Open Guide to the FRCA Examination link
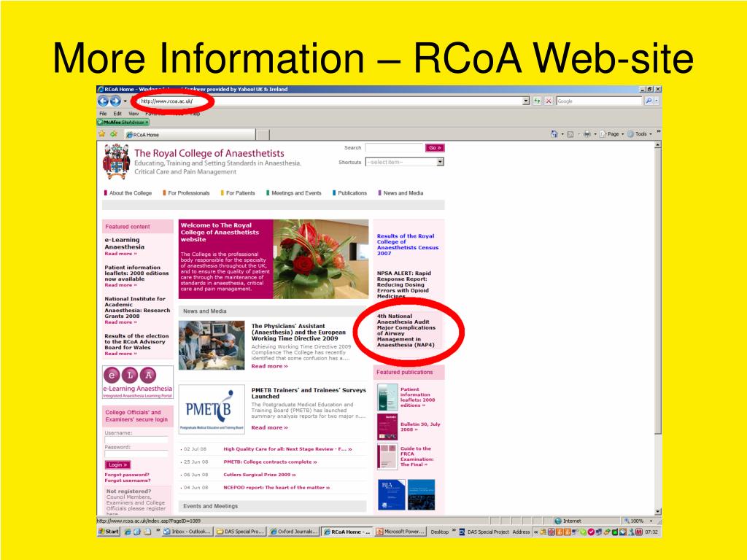 (x=417, y=456)
